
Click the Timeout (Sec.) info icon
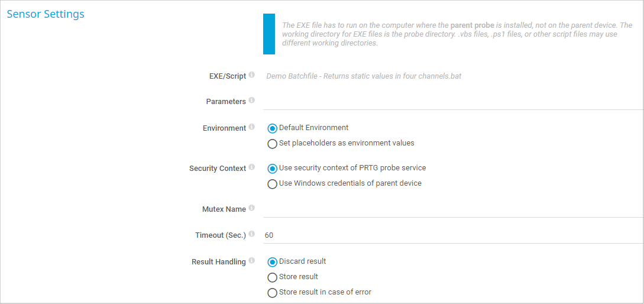coord(252,234)
